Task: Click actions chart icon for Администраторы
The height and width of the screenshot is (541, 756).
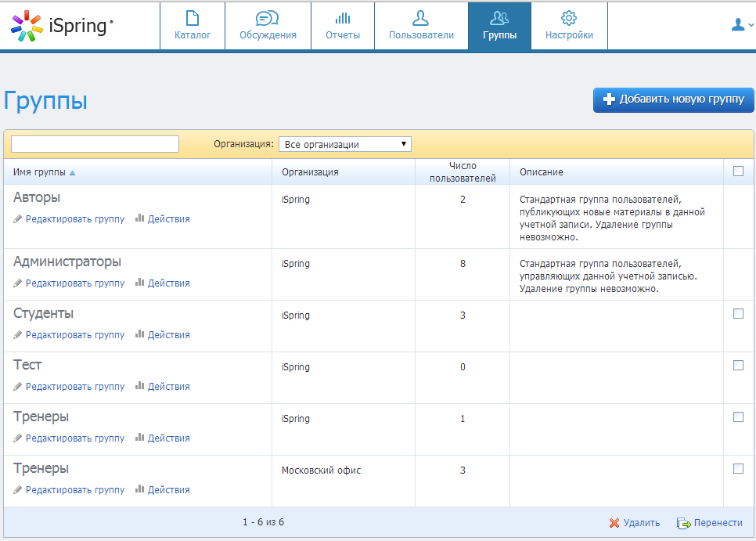Action: coord(140,282)
